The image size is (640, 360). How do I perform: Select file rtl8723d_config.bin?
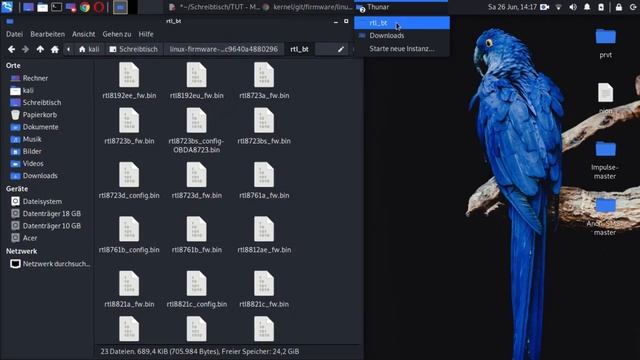pos(129,180)
